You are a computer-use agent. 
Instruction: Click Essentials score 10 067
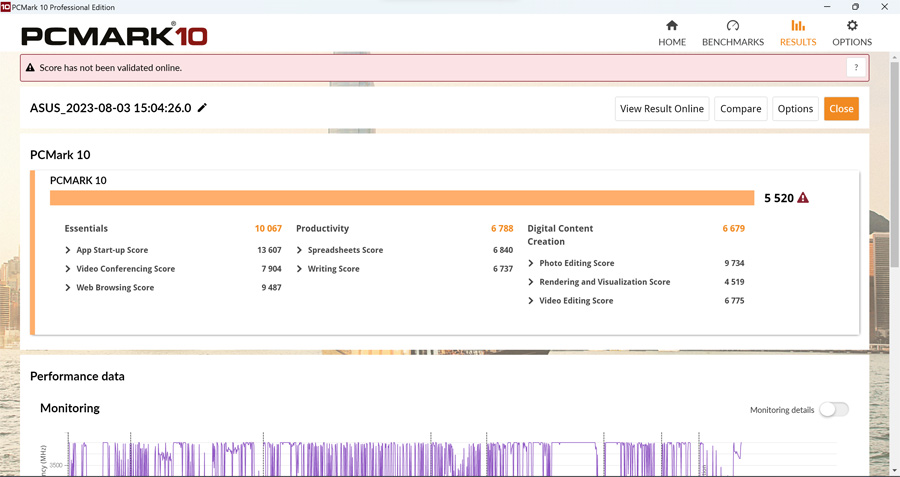268,228
